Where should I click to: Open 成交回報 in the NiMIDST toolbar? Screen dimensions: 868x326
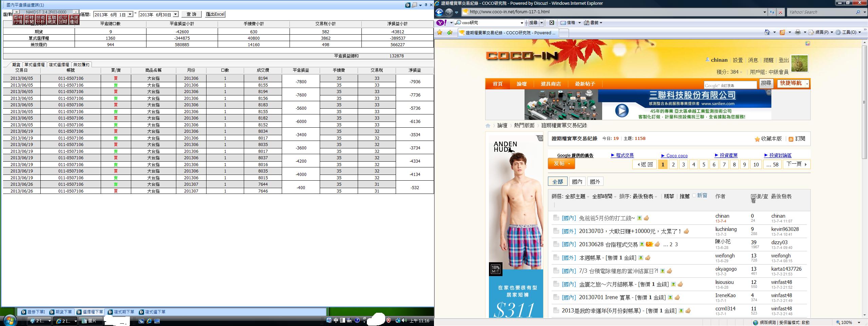pyautogui.click(x=63, y=20)
